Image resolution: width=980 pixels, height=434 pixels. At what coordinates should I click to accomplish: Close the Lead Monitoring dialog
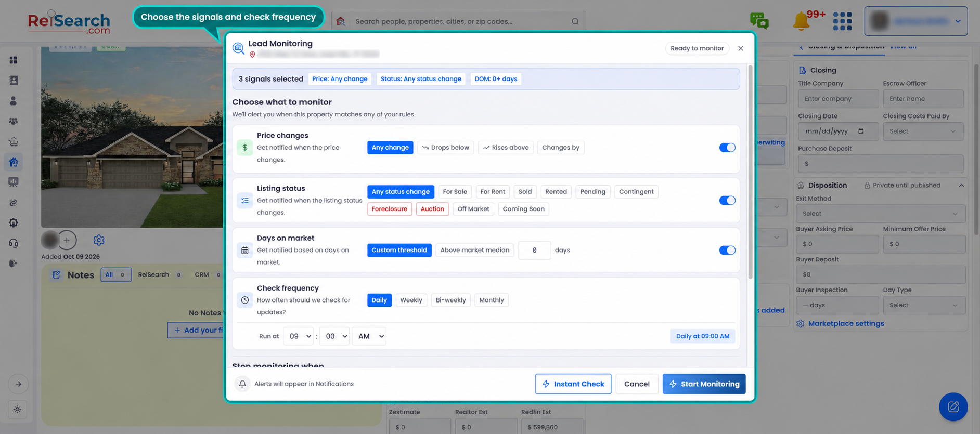point(741,48)
